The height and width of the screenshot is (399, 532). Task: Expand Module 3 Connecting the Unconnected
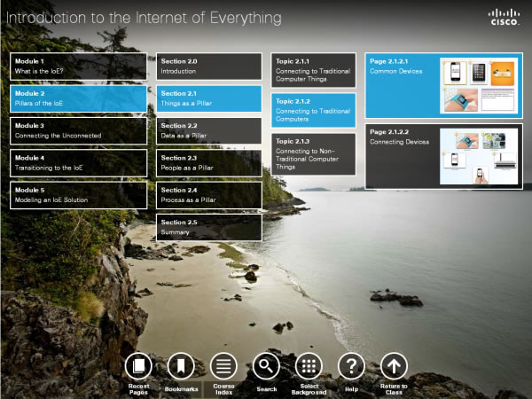click(x=78, y=130)
